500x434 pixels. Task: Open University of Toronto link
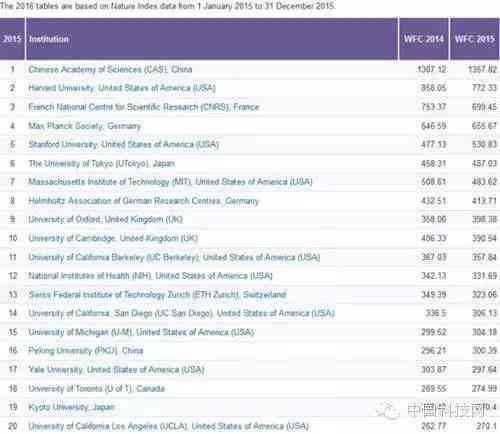click(x=96, y=389)
